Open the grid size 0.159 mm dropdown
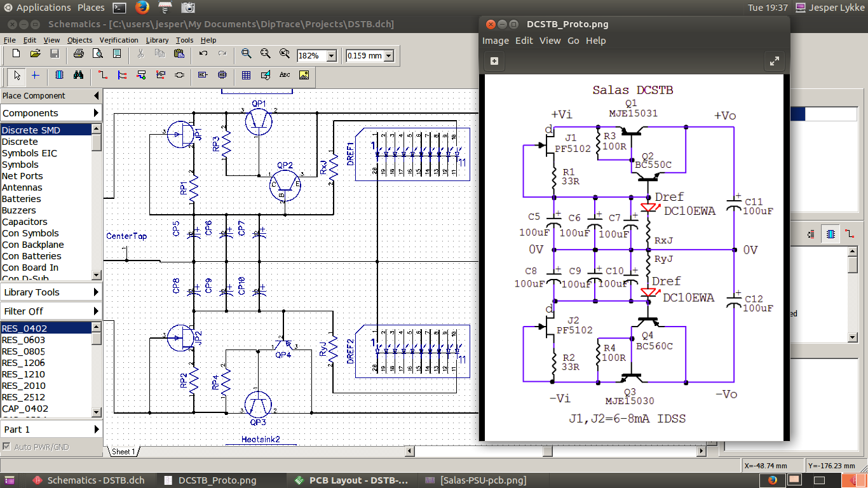 (x=389, y=56)
